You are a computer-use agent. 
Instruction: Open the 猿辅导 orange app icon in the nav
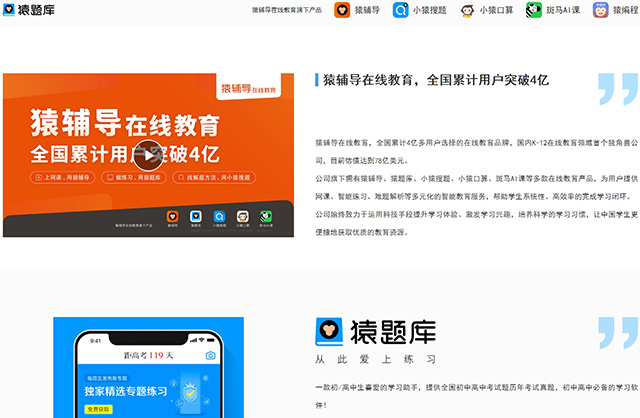pos(342,10)
